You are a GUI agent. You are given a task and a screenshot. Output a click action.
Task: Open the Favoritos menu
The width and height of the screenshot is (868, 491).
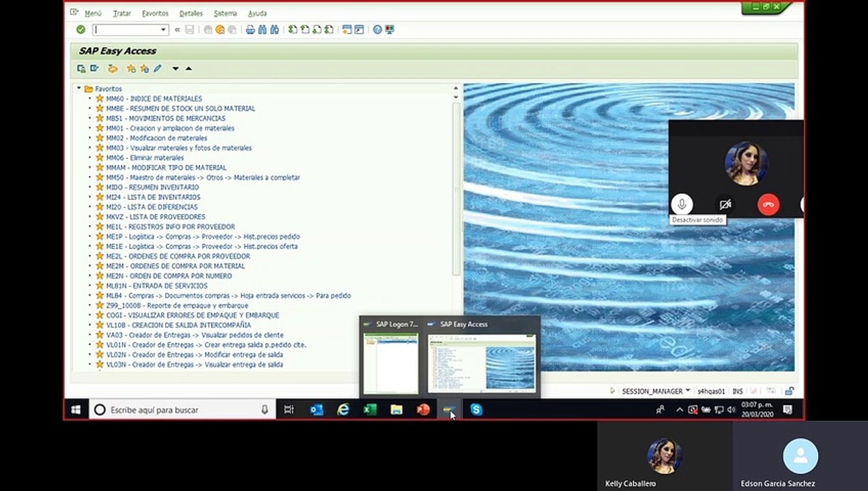(155, 13)
